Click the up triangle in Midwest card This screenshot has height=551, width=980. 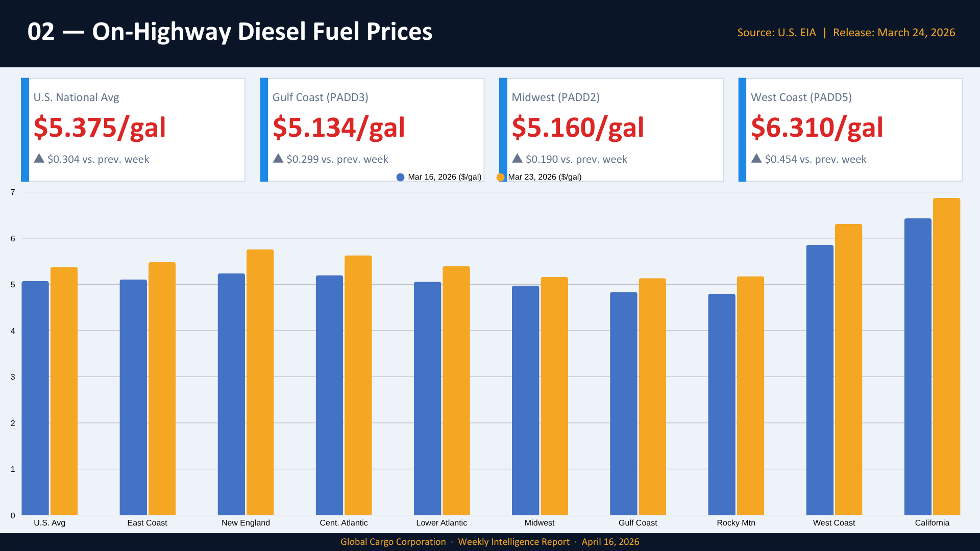(x=517, y=158)
